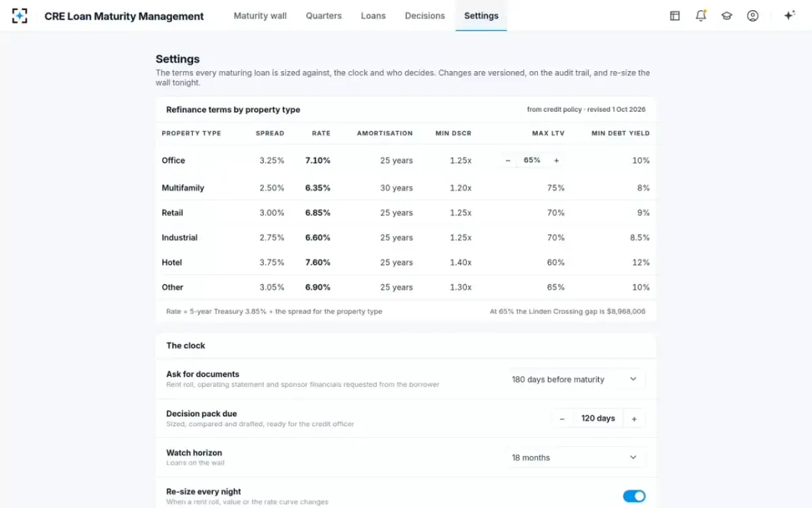Open the layout panel icon
The image size is (812, 508).
click(x=675, y=16)
